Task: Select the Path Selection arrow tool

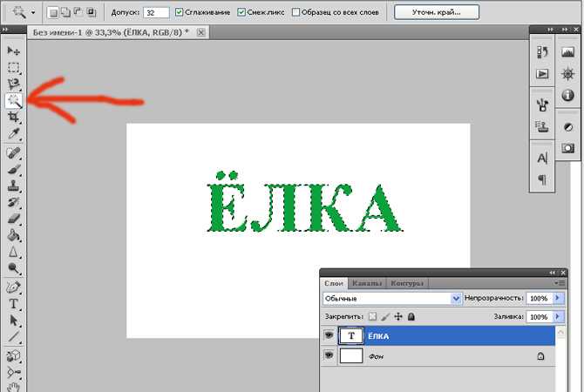Action: pos(13,321)
